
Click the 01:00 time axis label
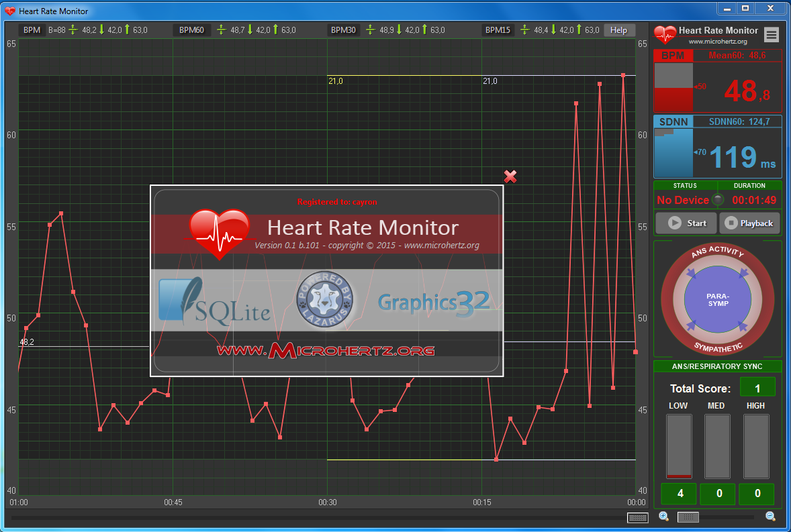(19, 502)
